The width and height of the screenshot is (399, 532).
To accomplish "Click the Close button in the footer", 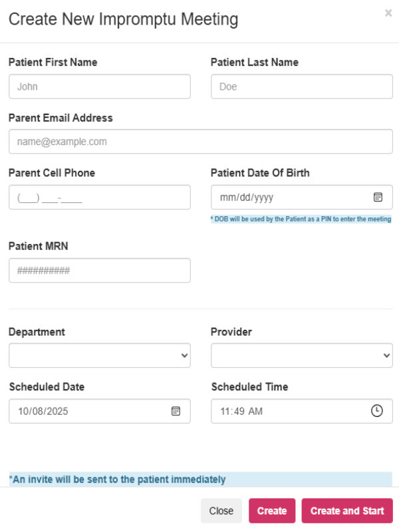I will (221, 511).
